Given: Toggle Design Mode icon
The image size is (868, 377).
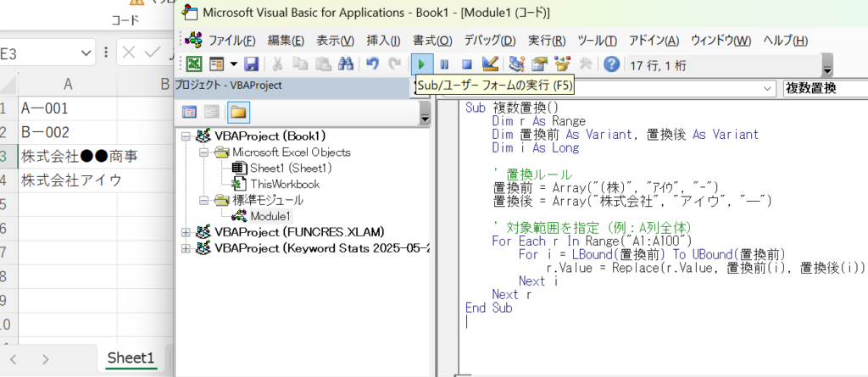Looking at the screenshot, I should click(490, 64).
